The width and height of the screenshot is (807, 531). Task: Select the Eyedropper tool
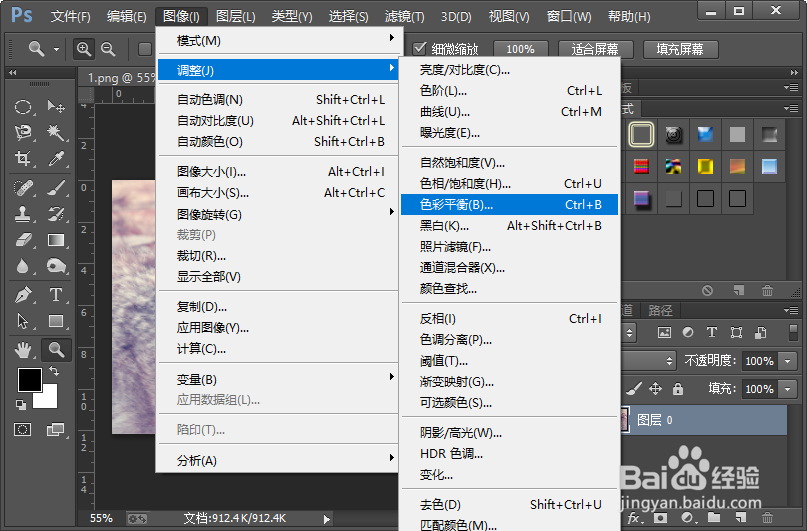(56, 158)
